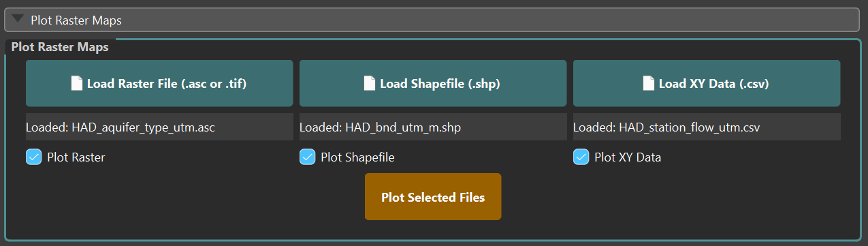
Task: Collapse the Plot Raster Maps disclosure triangle
Action: [x=18, y=19]
